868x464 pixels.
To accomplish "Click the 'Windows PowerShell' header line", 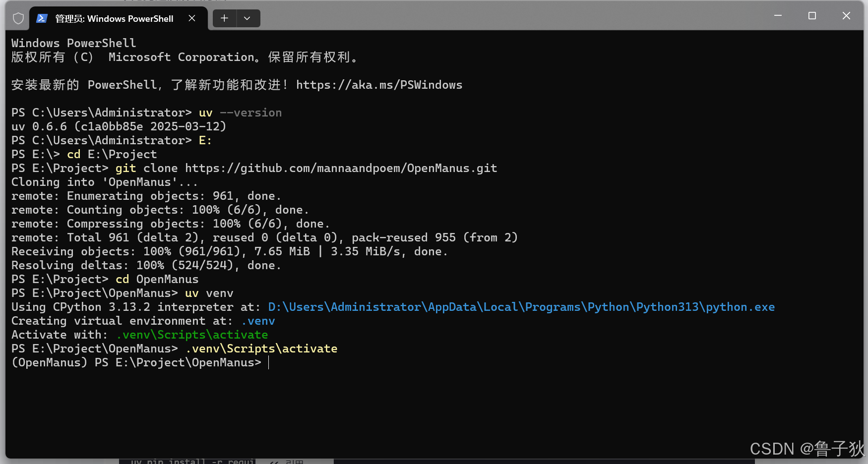I will pos(73,43).
